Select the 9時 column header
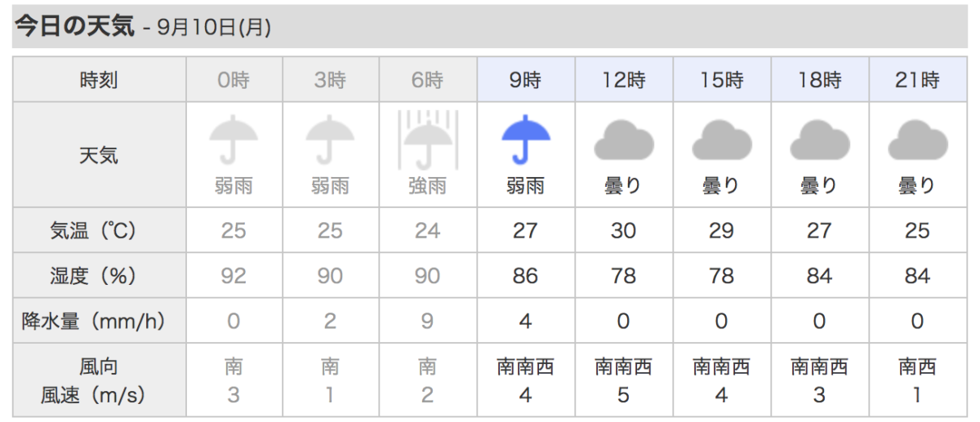Viewport: 980px width, 422px height. point(525,80)
